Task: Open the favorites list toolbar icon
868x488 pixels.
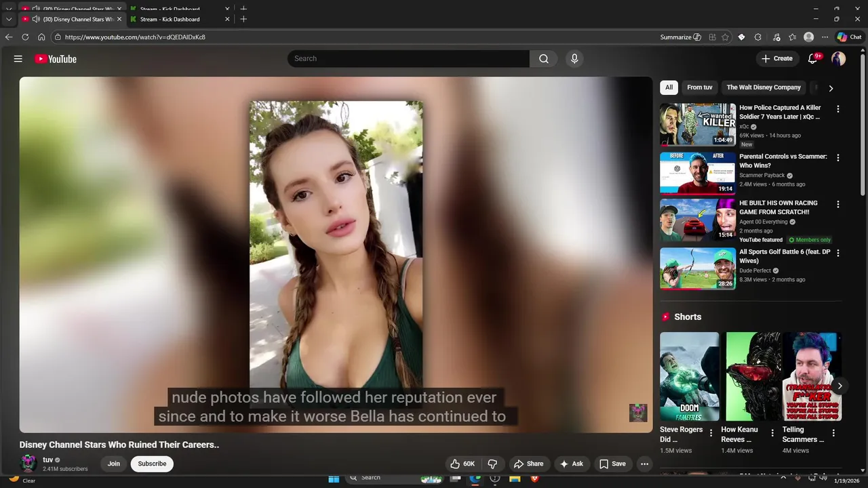Action: pos(792,37)
